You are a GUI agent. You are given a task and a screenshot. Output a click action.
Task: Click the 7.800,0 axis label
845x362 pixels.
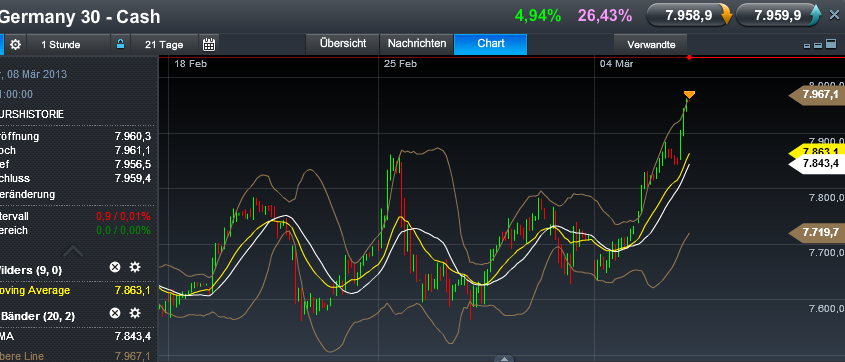[x=827, y=198]
